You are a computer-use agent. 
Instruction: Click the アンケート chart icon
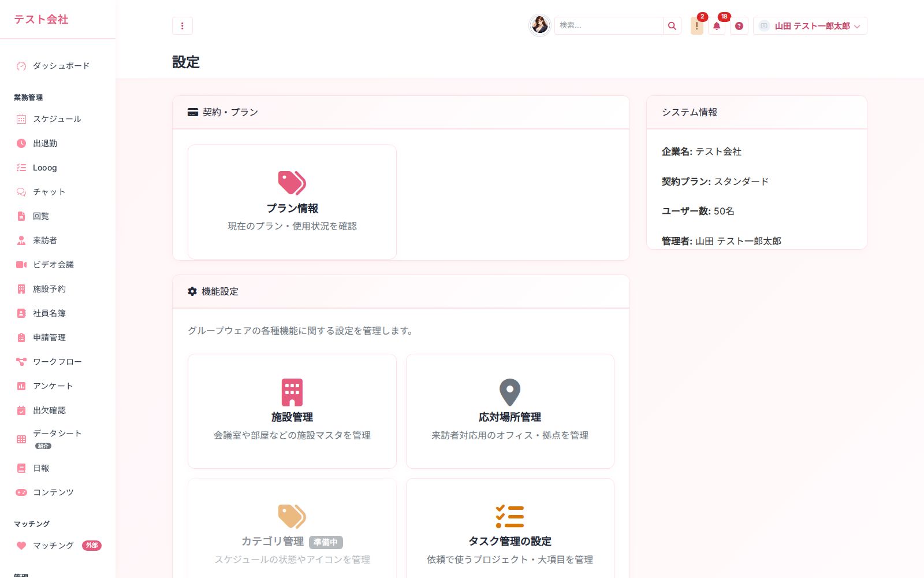click(x=21, y=386)
